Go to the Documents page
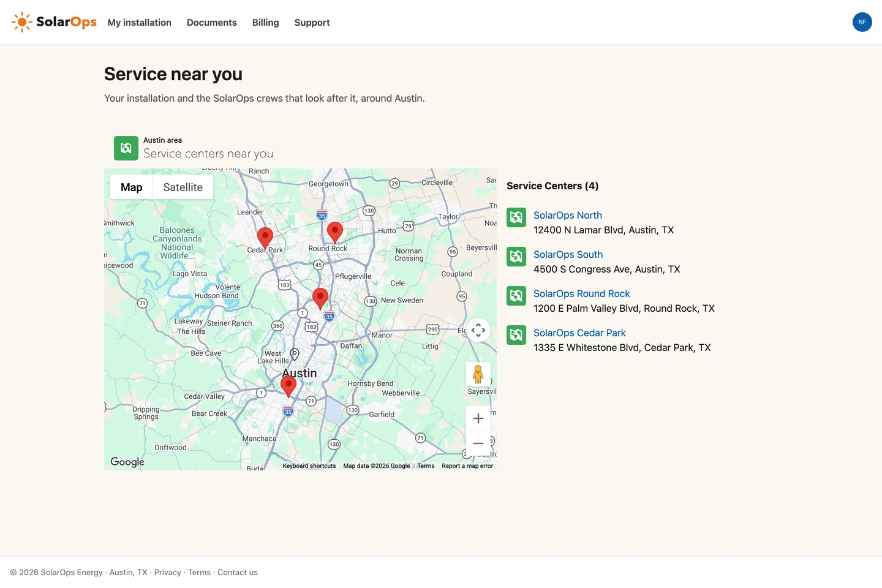 212,23
